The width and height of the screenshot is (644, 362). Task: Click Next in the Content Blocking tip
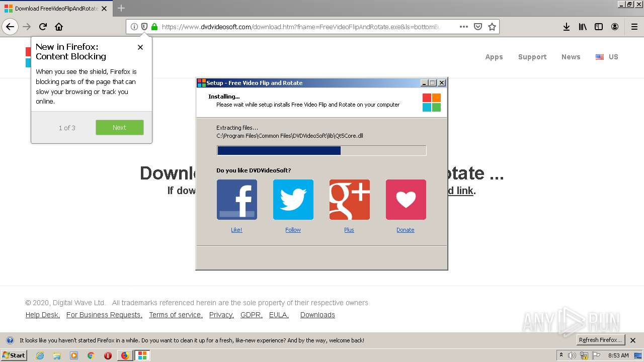(120, 127)
